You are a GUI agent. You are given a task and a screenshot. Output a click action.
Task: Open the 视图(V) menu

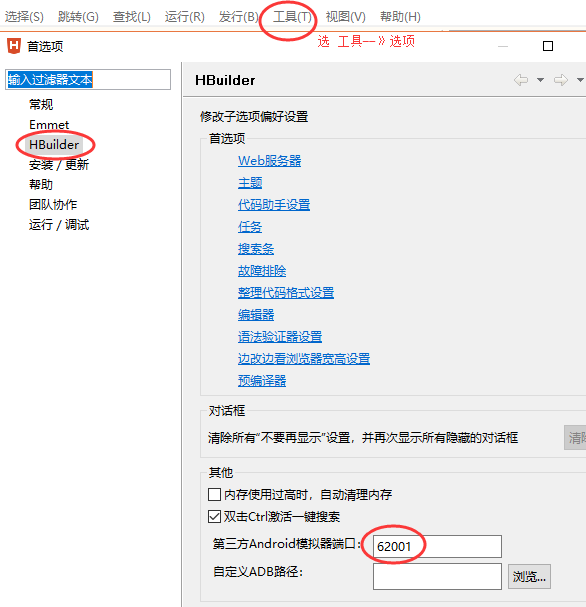tap(346, 17)
